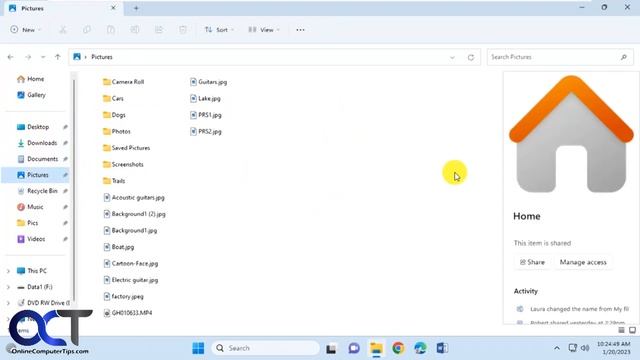Open the View dropdown
Viewport: 640px width, 360px height.
coord(264,30)
